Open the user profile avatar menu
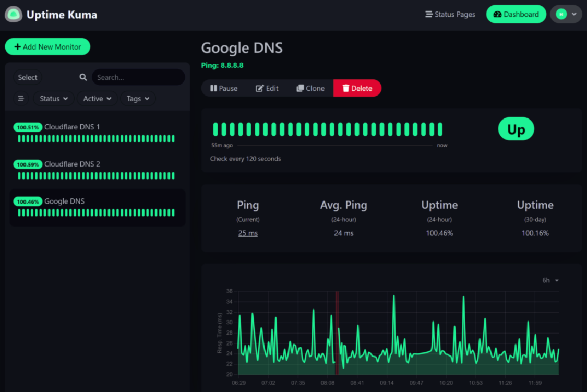Image resolution: width=587 pixels, height=392 pixels. click(x=566, y=15)
